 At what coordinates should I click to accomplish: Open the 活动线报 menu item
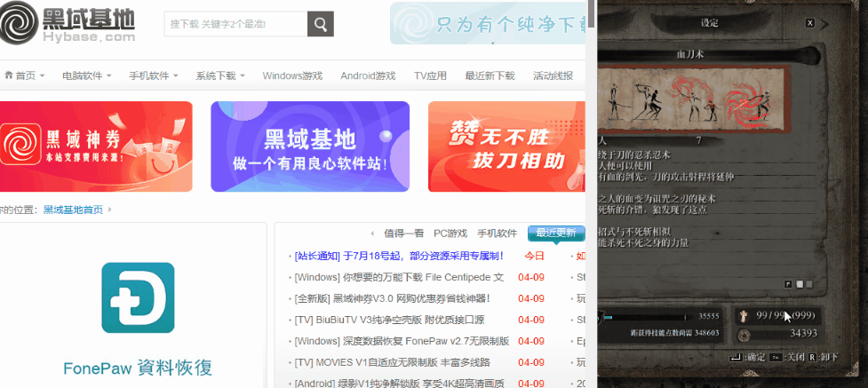tap(553, 75)
